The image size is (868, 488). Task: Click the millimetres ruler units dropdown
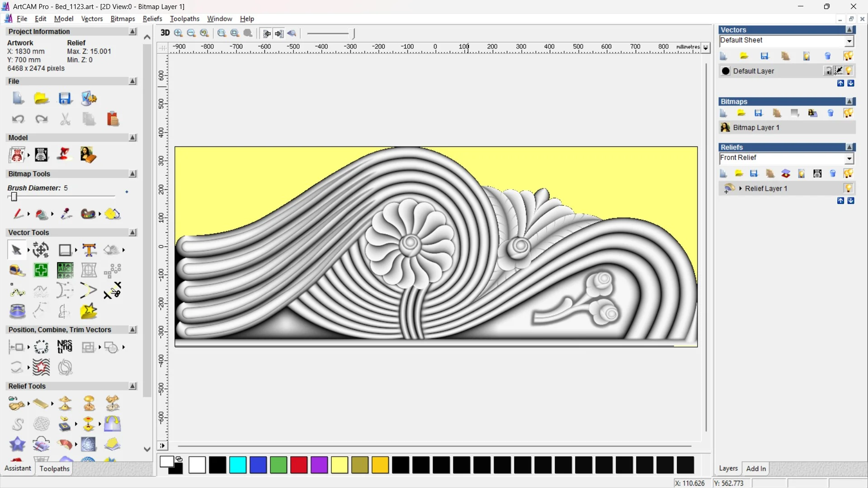tap(705, 47)
